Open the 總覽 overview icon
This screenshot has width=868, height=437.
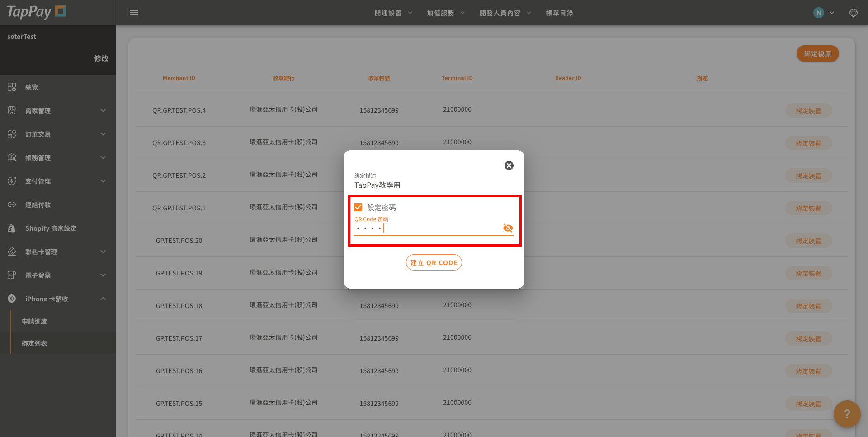coord(12,87)
